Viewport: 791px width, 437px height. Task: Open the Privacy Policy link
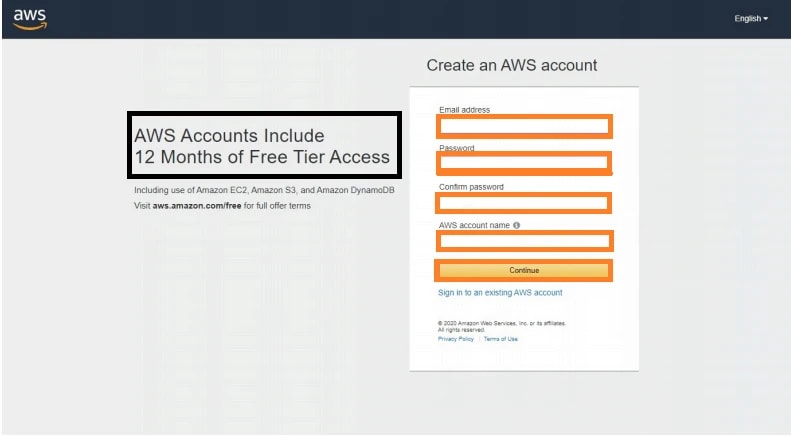click(456, 339)
